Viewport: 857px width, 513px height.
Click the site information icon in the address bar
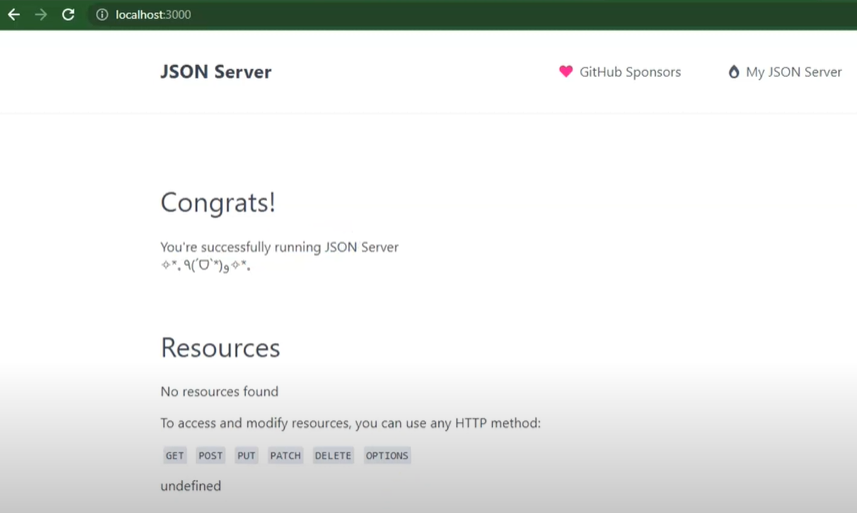[102, 15]
